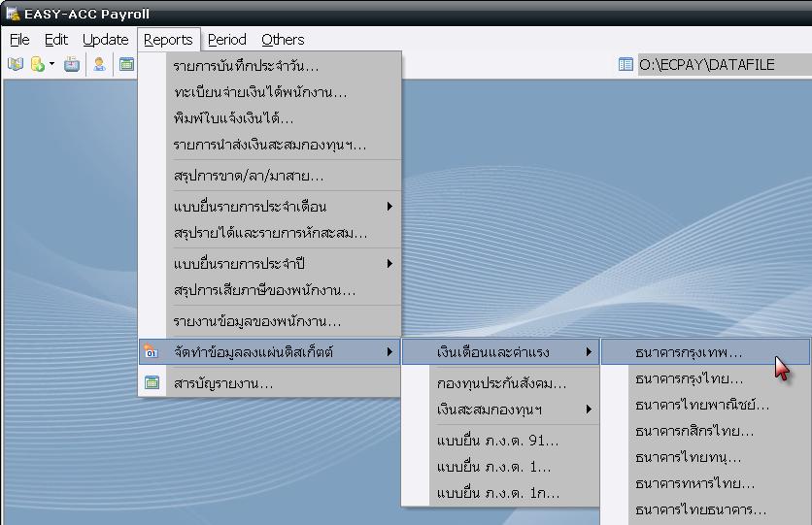Click the time recorder toolbar icon
The image size is (812, 525).
72,65
